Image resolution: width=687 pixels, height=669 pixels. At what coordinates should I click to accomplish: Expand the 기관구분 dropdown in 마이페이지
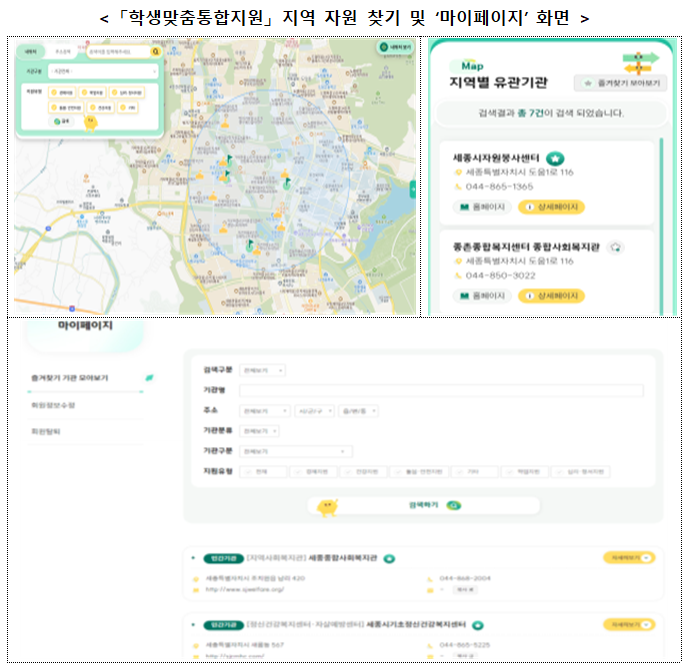pos(295,451)
